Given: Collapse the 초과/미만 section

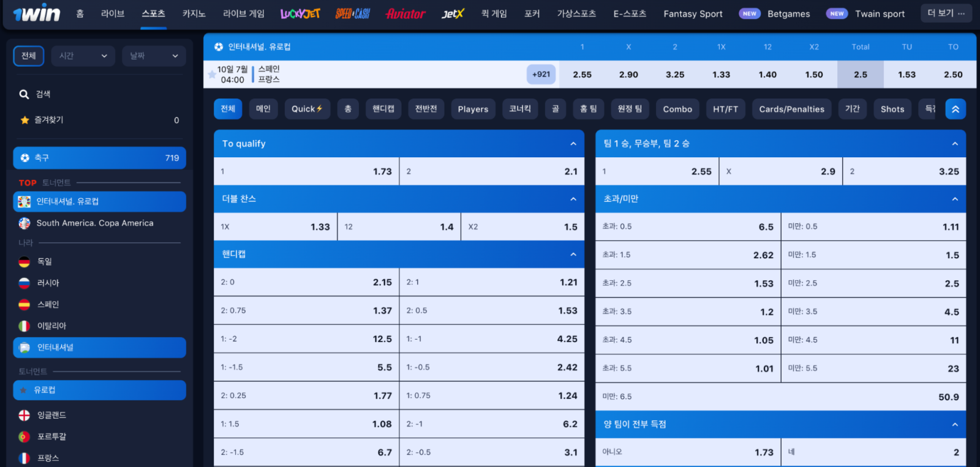Looking at the screenshot, I should pos(954,199).
